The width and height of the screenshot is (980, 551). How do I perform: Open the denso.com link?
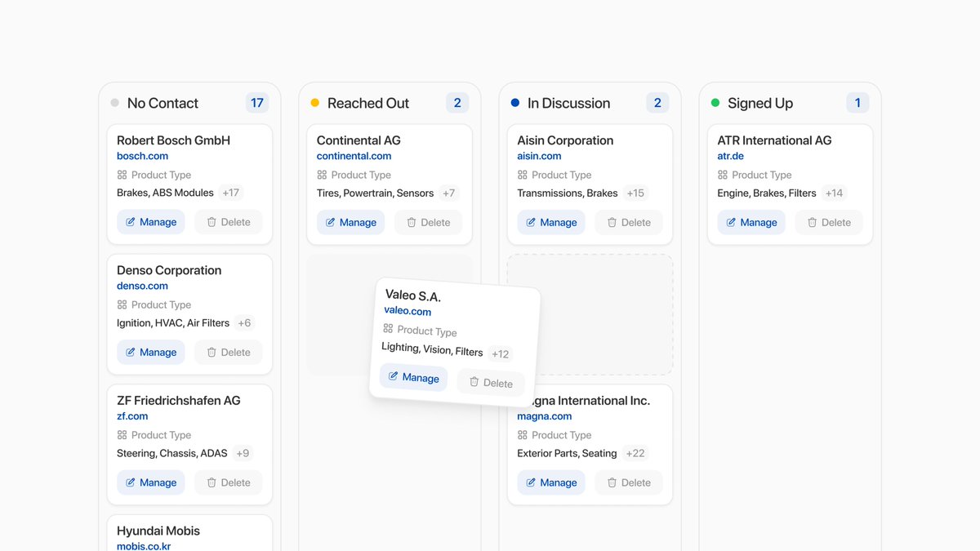[x=142, y=286]
